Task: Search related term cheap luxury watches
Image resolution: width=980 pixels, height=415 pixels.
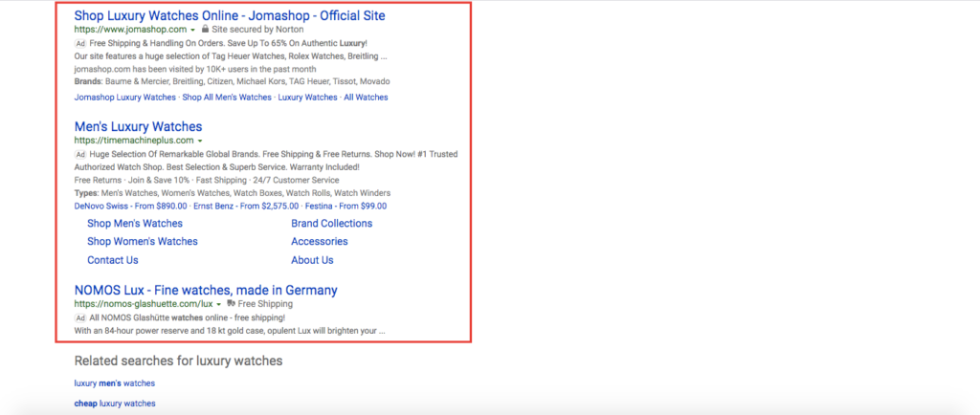Action: tap(115, 404)
